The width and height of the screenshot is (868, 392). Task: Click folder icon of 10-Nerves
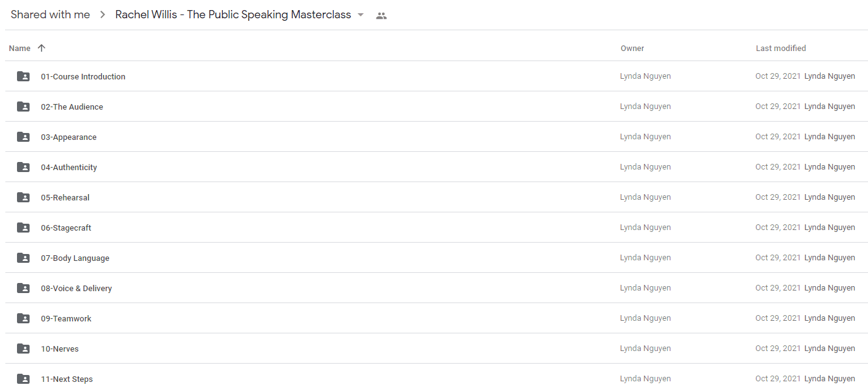coord(23,349)
